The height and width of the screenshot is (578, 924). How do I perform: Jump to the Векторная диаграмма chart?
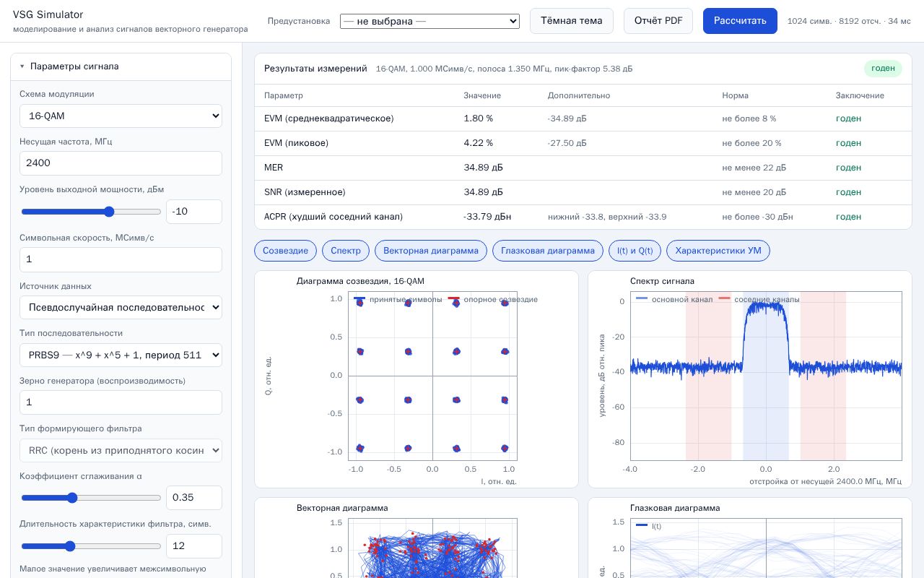click(x=431, y=251)
